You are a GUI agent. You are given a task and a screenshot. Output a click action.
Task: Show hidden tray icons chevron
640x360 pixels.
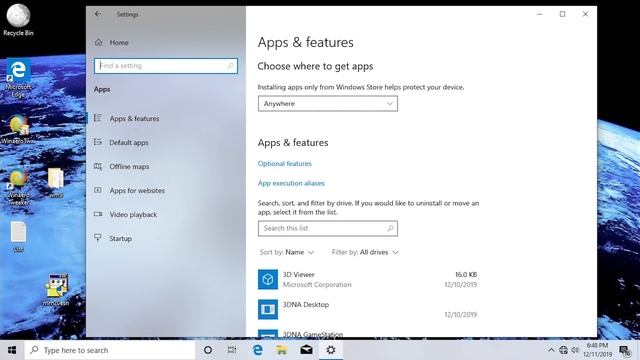(x=551, y=350)
